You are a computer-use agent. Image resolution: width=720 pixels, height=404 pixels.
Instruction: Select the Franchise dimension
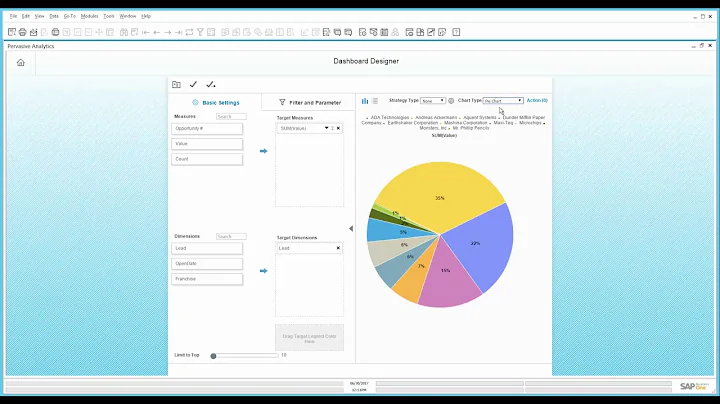pyautogui.click(x=207, y=279)
